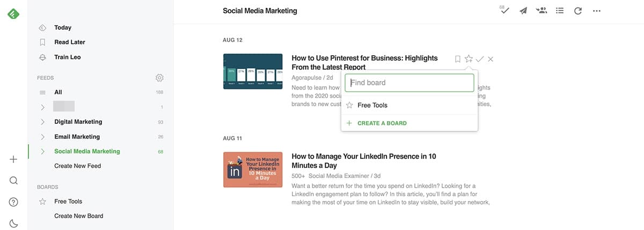This screenshot has height=230, width=644.
Task: Expand the Digital Marketing feed folder
Action: (x=42, y=122)
